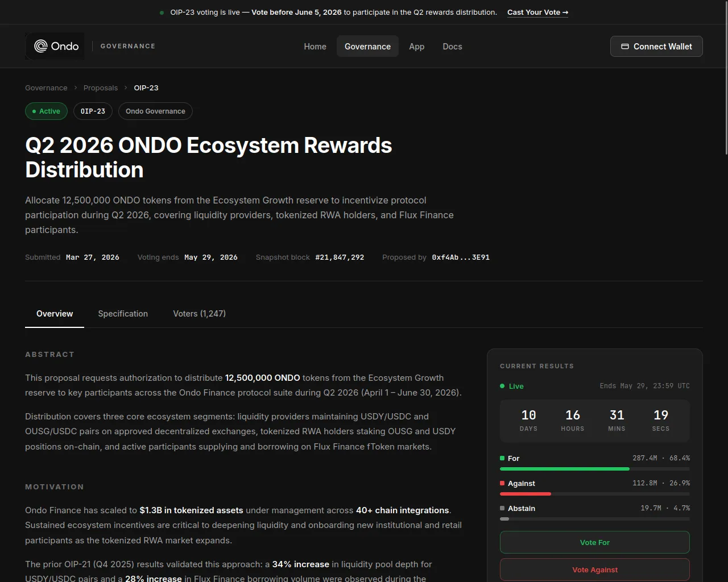Go to App in top navigation
The image size is (728, 582).
(417, 46)
